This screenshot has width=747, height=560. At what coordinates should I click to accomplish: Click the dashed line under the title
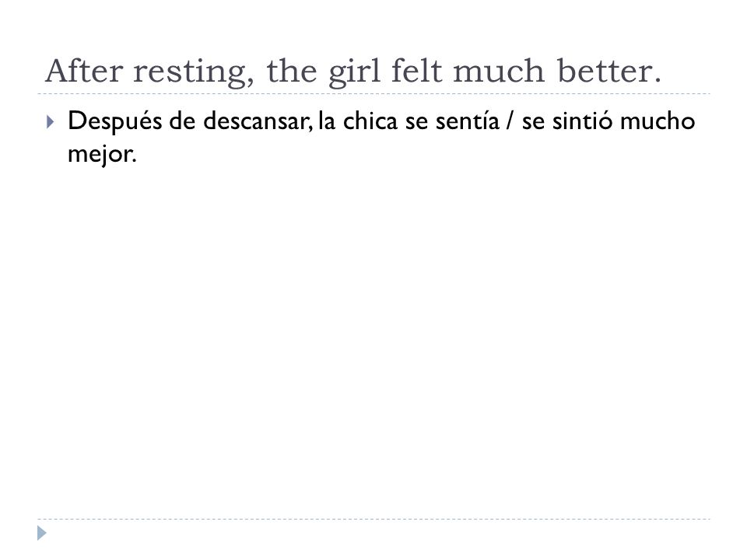click(x=373, y=94)
